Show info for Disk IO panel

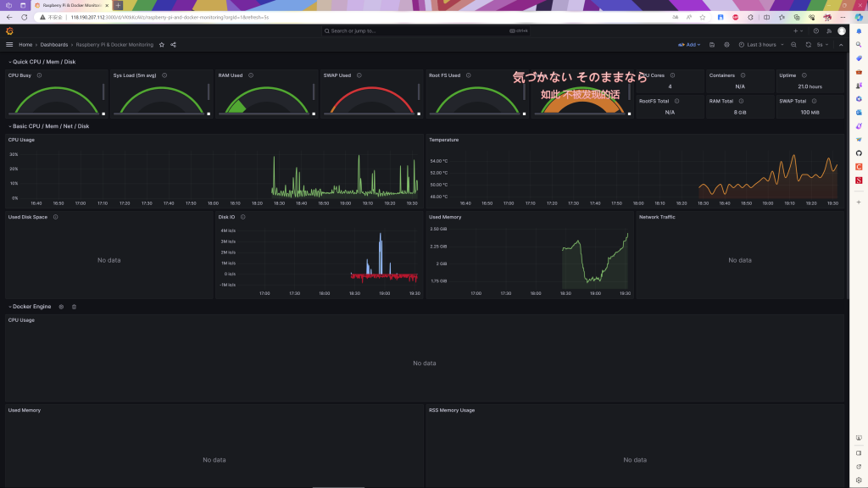tap(243, 217)
